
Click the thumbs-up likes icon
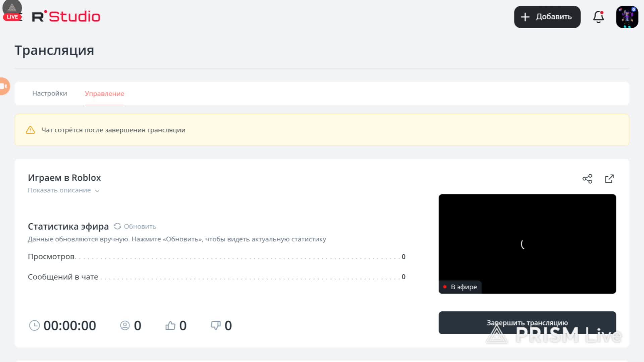coord(170,325)
